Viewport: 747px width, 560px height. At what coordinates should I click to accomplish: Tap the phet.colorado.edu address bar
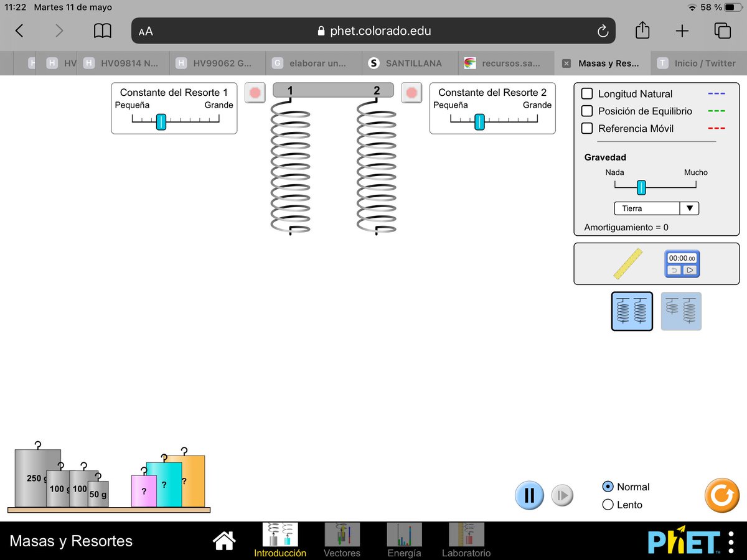[374, 30]
